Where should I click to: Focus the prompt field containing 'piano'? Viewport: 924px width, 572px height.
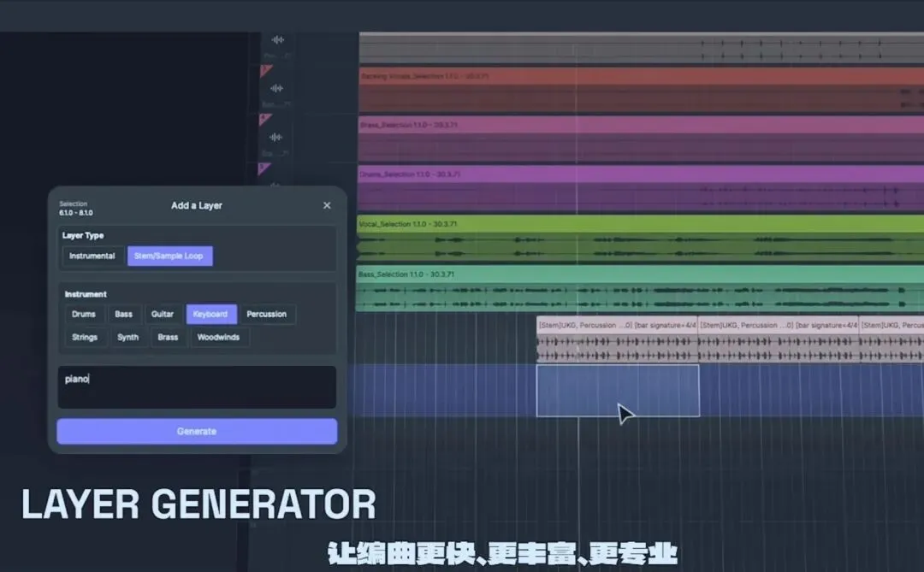[x=197, y=387]
